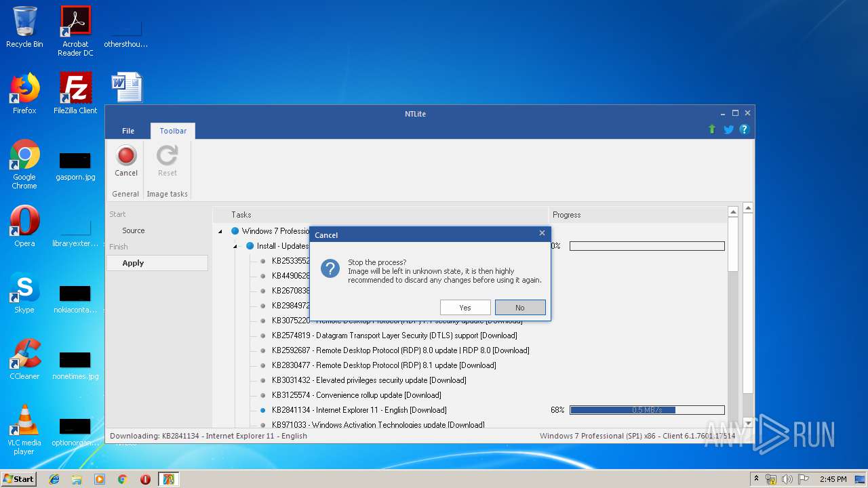Viewport: 868px width, 488px height.
Task: Select gasporn.jpg desktop file
Action: [75, 167]
